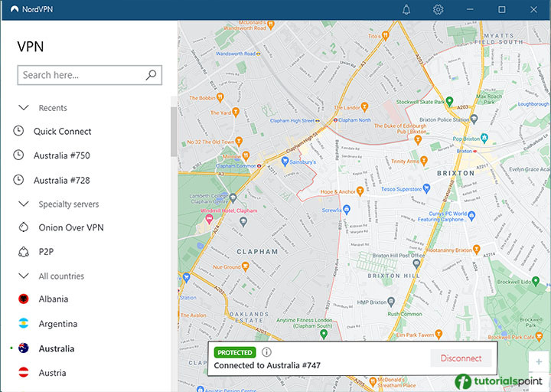
Task: Choose Australia from the country list
Action: pyautogui.click(x=56, y=348)
